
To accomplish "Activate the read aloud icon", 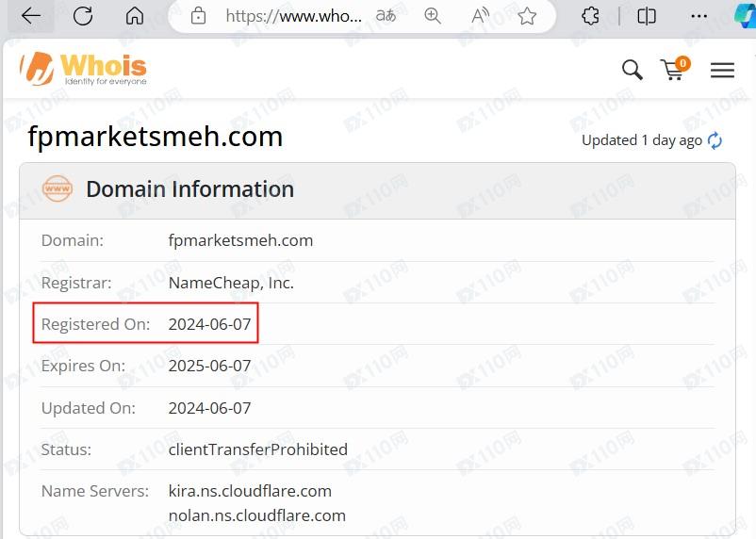I will [x=480, y=16].
